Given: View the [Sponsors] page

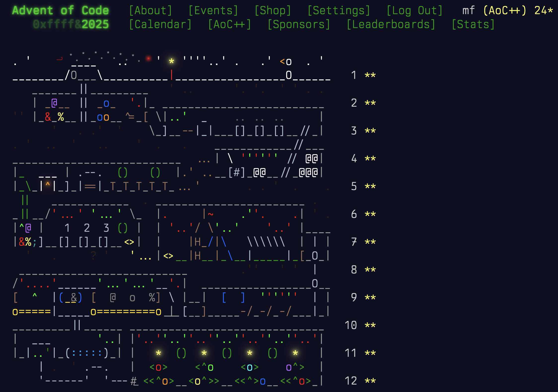Looking at the screenshot, I should point(299,25).
